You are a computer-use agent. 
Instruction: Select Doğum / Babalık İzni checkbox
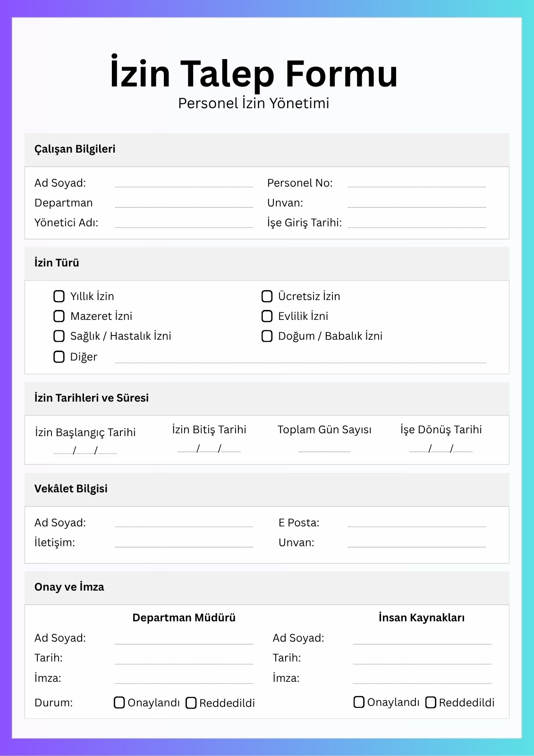[x=267, y=336]
